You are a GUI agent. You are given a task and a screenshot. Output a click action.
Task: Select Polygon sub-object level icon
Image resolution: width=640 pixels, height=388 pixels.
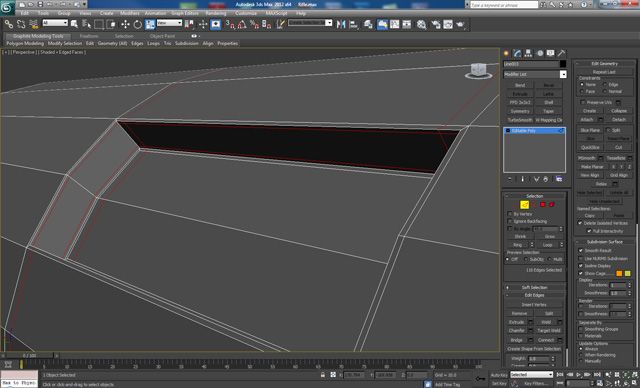pyautogui.click(x=543, y=204)
